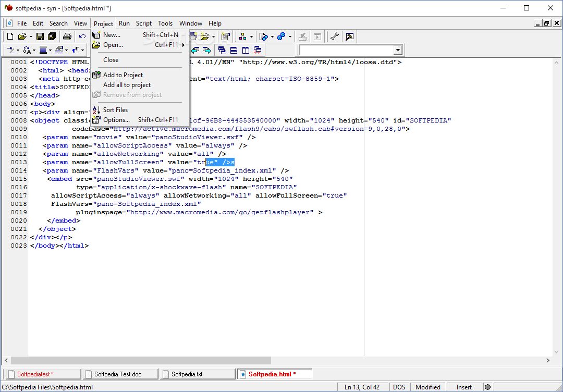Click the next window right arrow icon
The width and height of the screenshot is (563, 392).
click(x=207, y=50)
